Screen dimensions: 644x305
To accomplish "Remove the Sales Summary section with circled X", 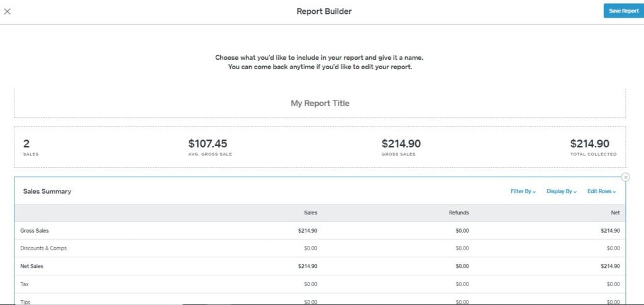I will point(626,177).
